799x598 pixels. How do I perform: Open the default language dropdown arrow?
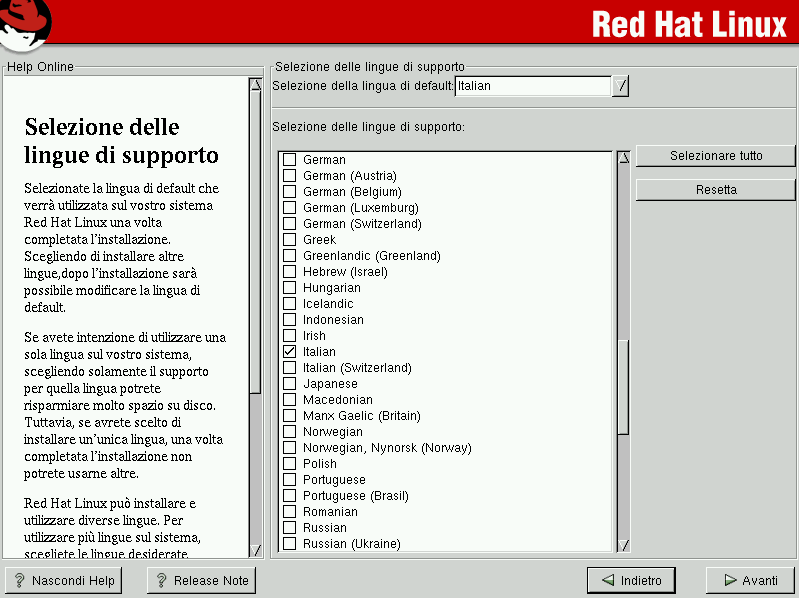(621, 86)
